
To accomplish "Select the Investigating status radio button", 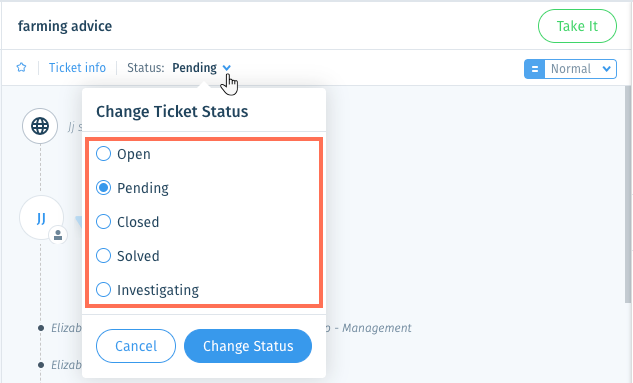I will pyautogui.click(x=103, y=289).
